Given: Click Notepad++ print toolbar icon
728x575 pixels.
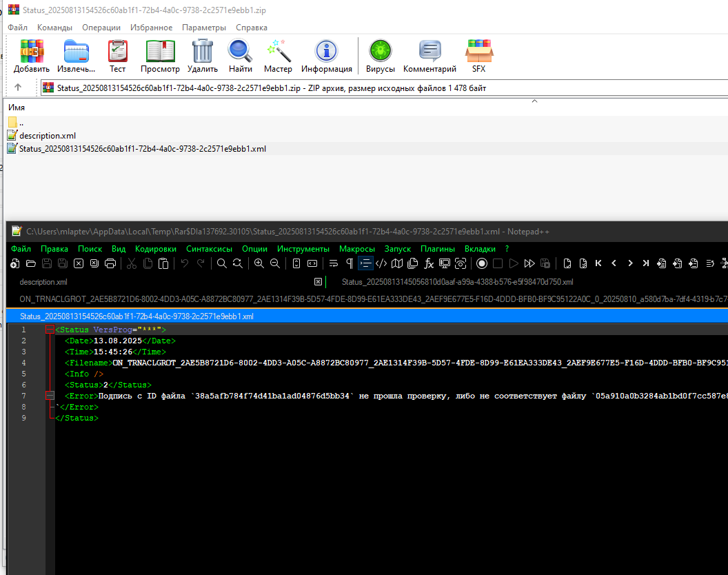Looking at the screenshot, I should point(110,264).
